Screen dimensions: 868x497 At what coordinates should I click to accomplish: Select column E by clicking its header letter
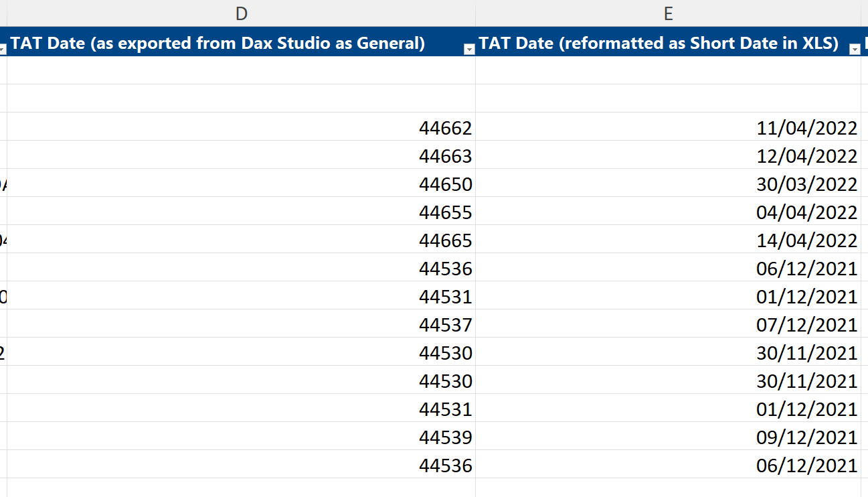pos(669,13)
